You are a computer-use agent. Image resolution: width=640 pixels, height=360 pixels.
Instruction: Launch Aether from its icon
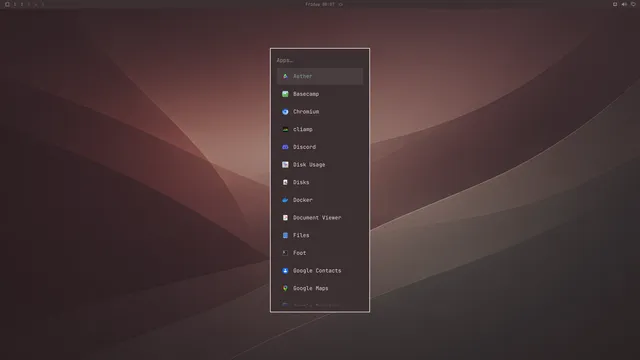(285, 76)
